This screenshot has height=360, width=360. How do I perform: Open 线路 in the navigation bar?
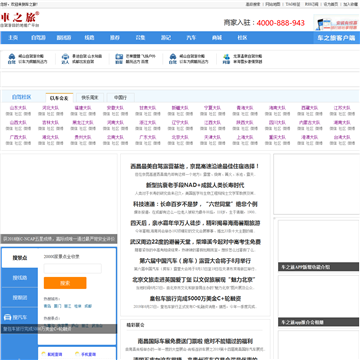click(89, 38)
